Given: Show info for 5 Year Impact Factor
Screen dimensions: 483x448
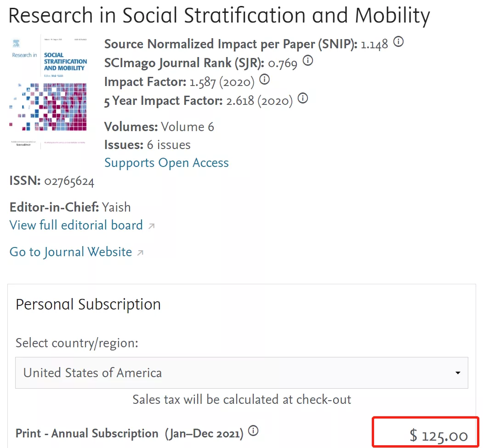Looking at the screenshot, I should click(x=302, y=98).
